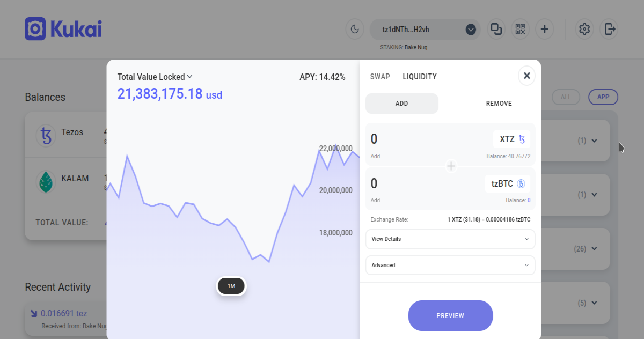Click the exchange rate text value

pyautogui.click(x=489, y=219)
